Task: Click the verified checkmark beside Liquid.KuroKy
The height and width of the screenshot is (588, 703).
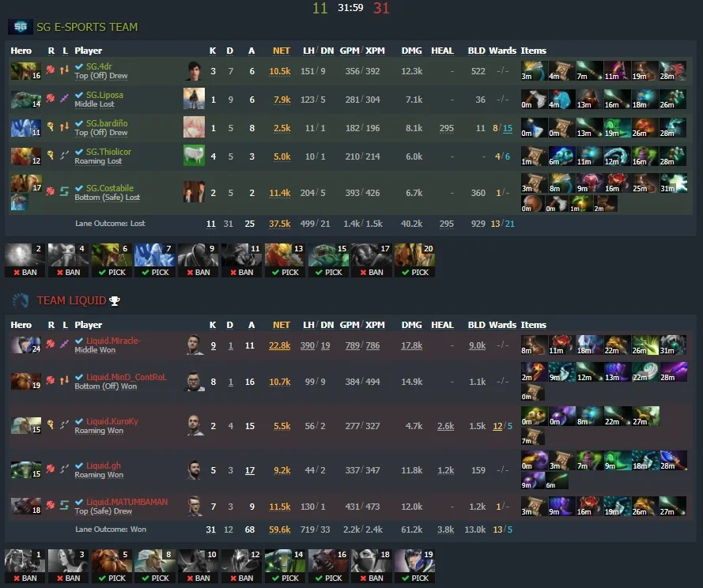Action: pyautogui.click(x=79, y=421)
